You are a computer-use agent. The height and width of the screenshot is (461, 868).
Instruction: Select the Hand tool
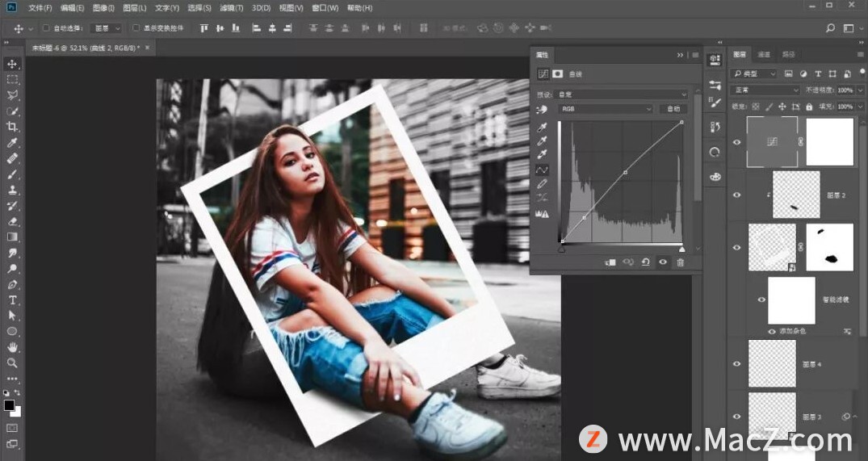(12, 347)
